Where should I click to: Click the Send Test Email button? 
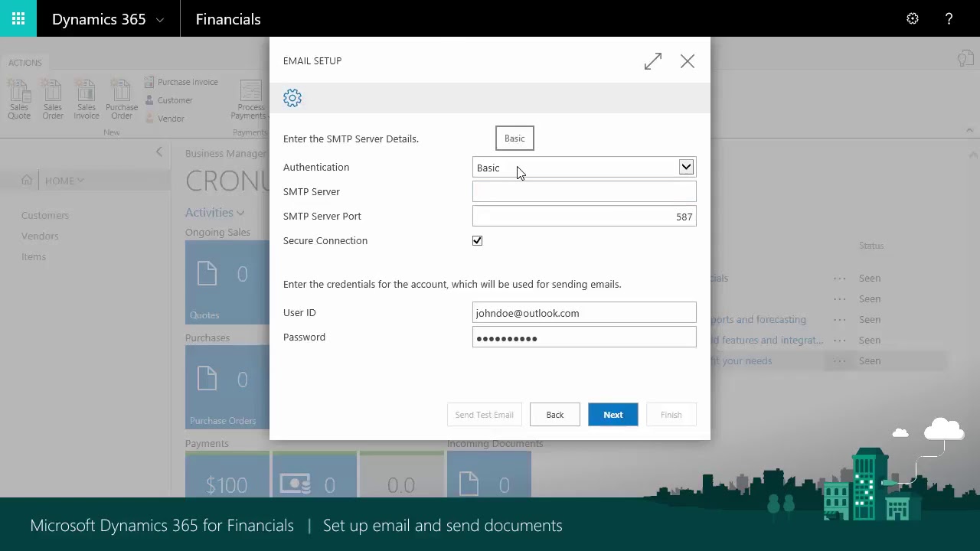coord(485,415)
